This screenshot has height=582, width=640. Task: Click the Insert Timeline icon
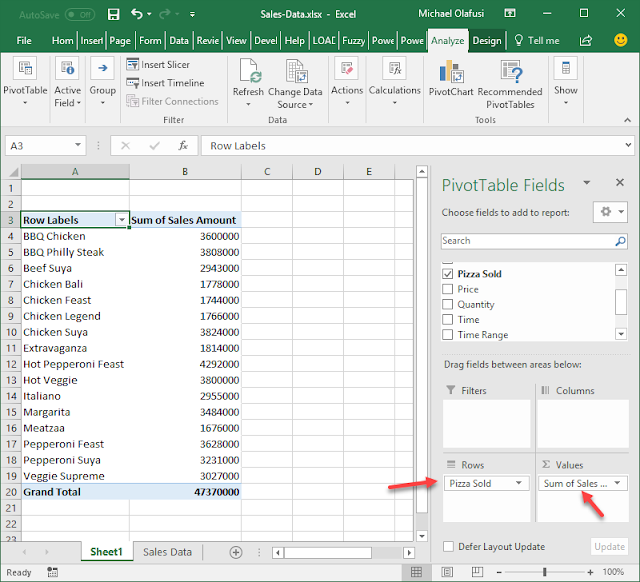[134, 83]
